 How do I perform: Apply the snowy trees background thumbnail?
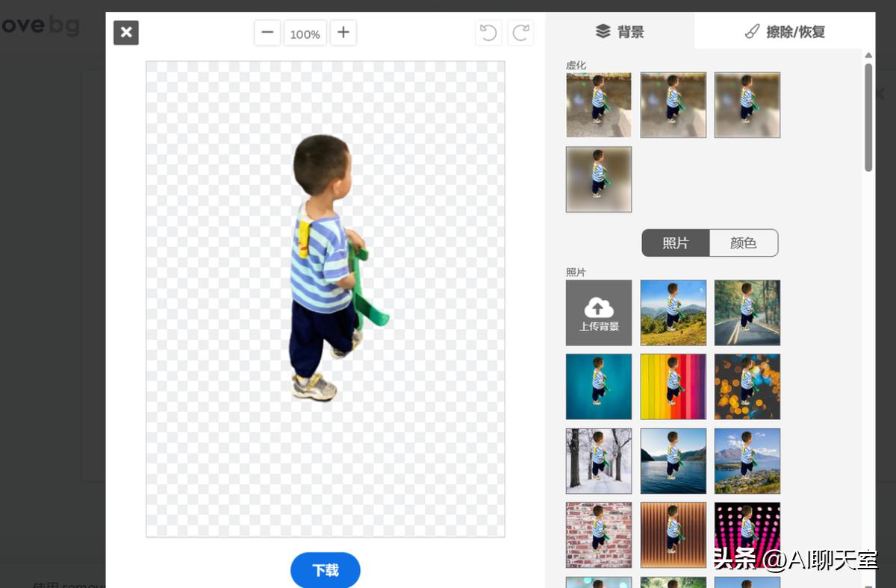pyautogui.click(x=598, y=460)
